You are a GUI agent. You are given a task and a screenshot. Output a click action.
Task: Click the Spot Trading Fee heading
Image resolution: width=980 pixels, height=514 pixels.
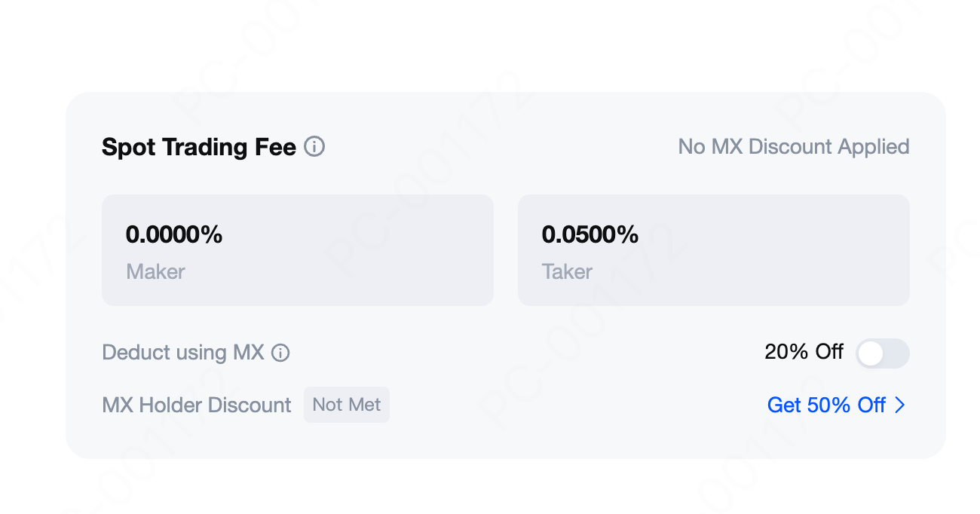[198, 147]
